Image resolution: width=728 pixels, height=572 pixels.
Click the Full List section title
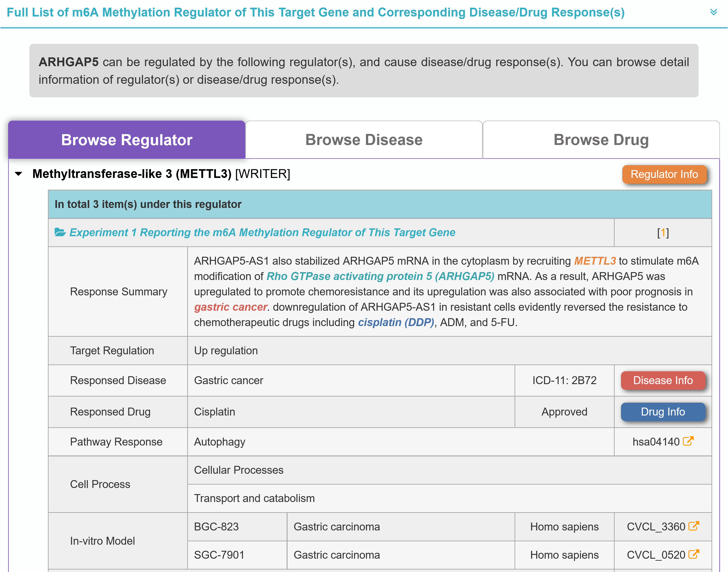tap(315, 12)
